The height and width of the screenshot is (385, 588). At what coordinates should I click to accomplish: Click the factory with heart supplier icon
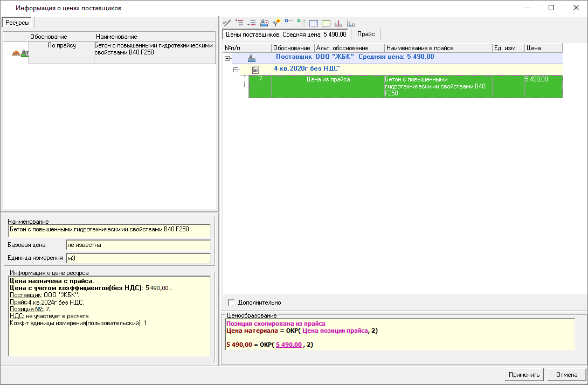[264, 23]
